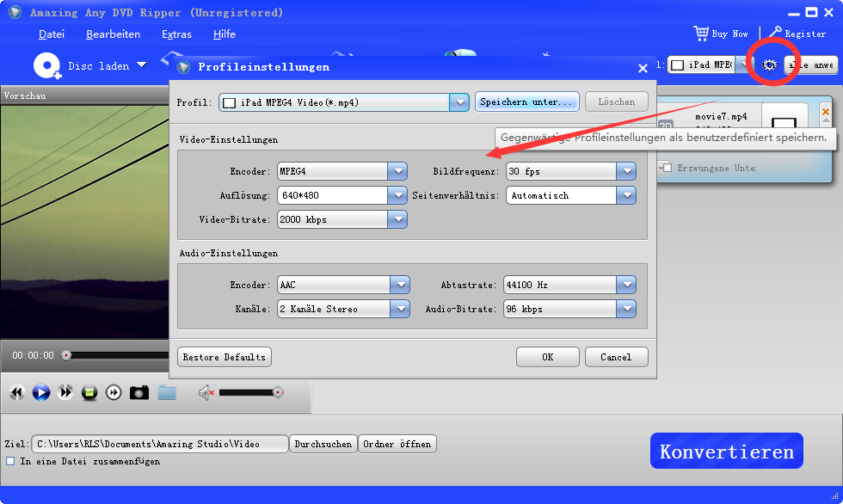The width and height of the screenshot is (843, 504).
Task: Expand the Abtastrate 44100 Hz dropdown
Action: coord(626,285)
